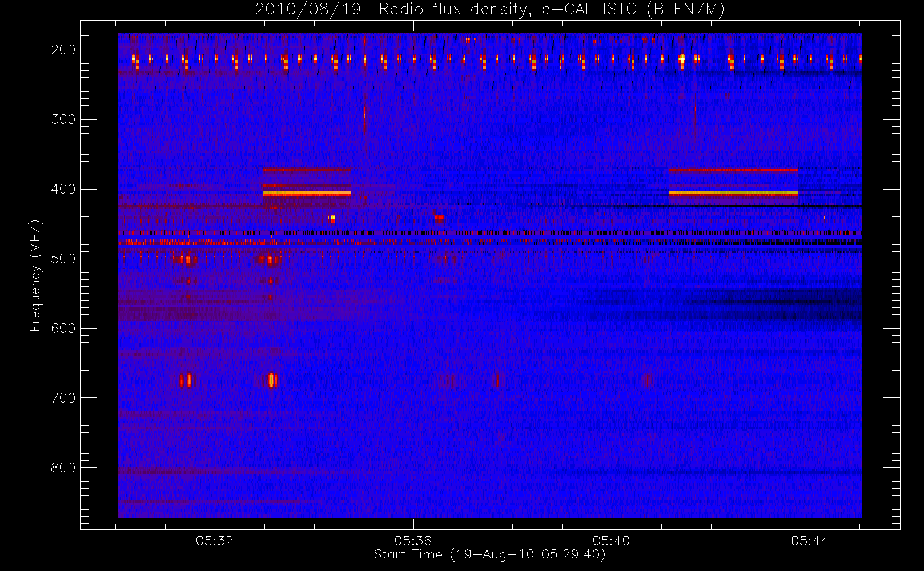924x571 pixels.
Task: Select the 800 frequency tick label
Action: click(x=63, y=468)
